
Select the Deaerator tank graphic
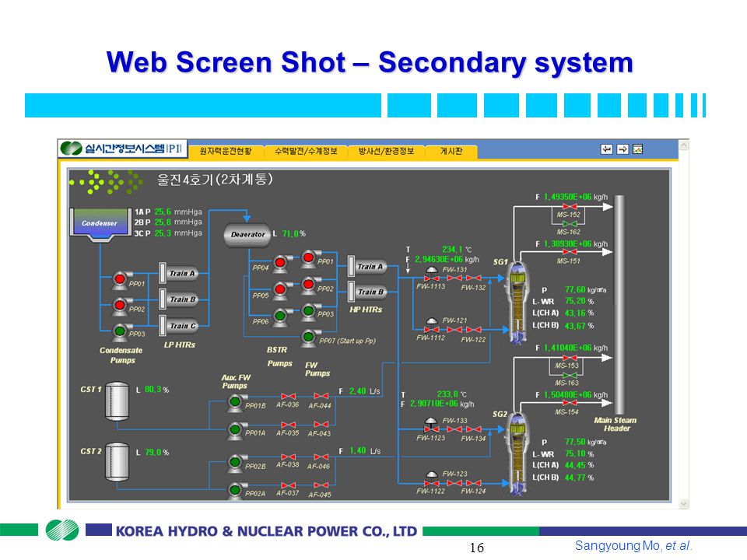(x=247, y=235)
